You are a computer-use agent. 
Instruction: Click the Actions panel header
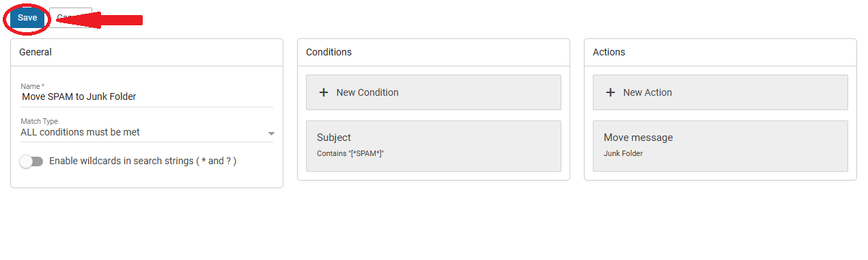click(x=720, y=52)
